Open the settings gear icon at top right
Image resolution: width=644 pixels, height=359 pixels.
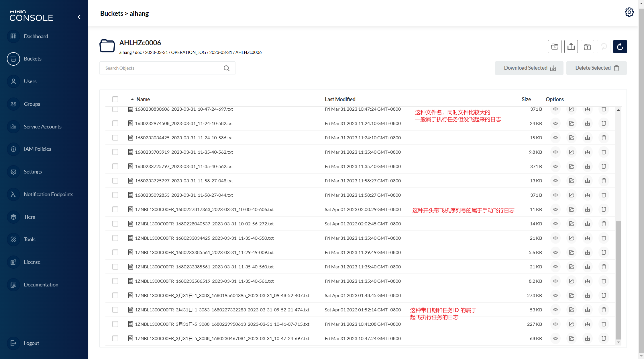(629, 12)
